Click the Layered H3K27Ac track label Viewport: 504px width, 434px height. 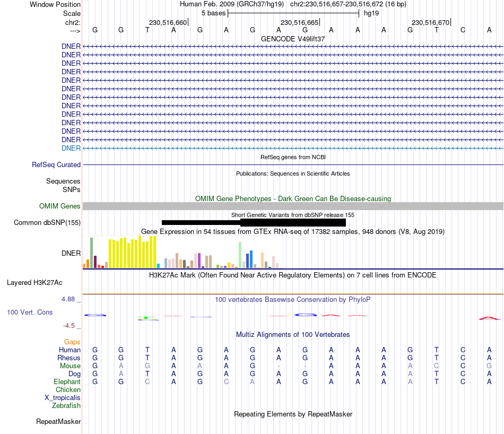click(34, 283)
